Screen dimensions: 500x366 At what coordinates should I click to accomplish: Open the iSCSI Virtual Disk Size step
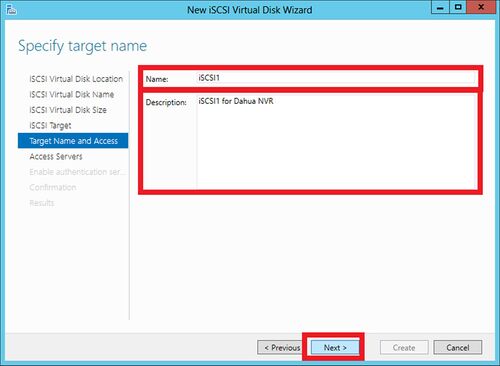68,110
